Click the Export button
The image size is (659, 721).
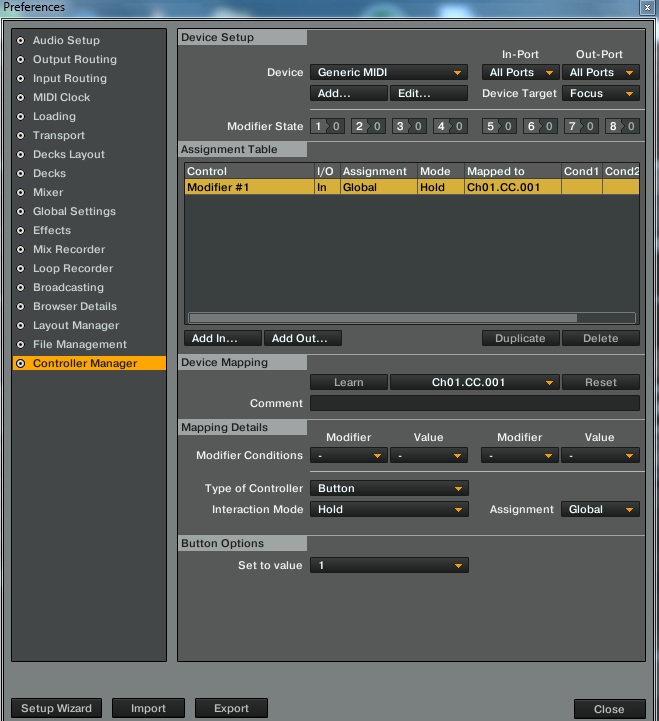pos(231,708)
